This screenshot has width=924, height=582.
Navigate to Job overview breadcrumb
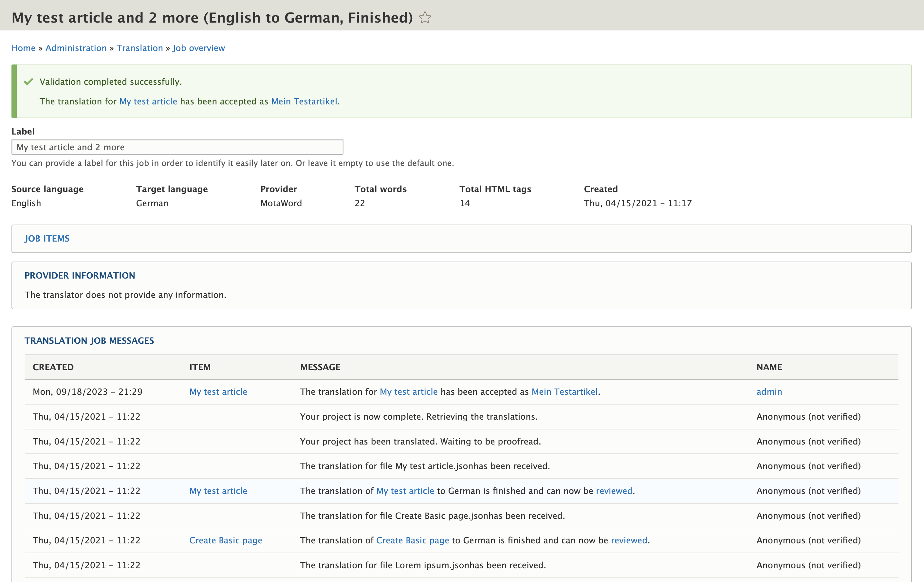coord(198,48)
